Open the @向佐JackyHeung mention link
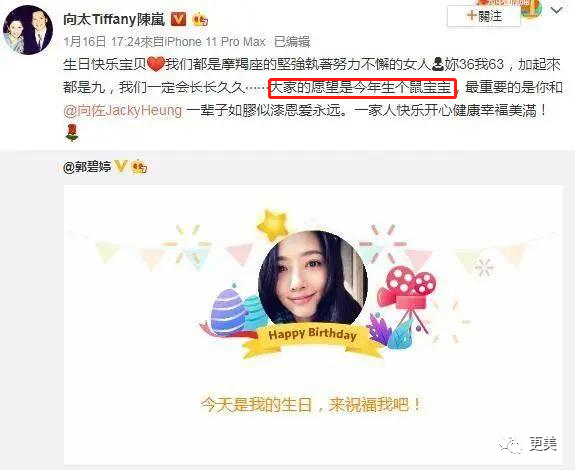The height and width of the screenshot is (470, 575). (123, 110)
